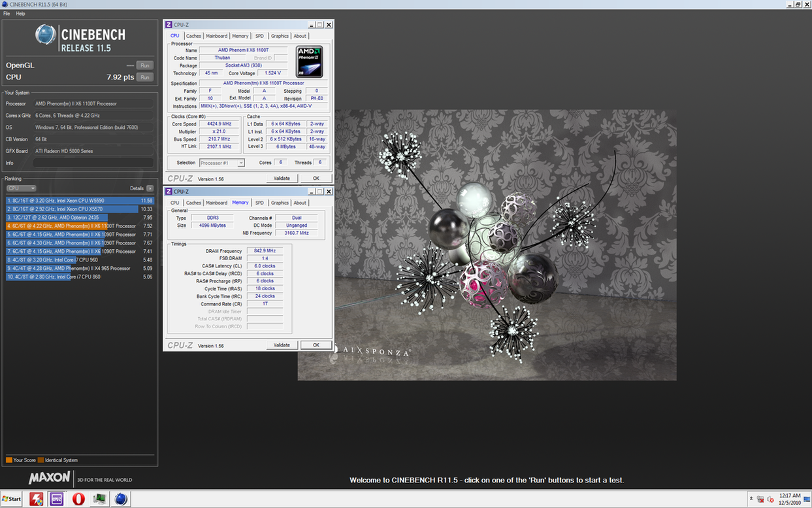The image size is (812, 508).
Task: Go to Graphics tab in upper CPU-Z window
Action: pos(280,36)
